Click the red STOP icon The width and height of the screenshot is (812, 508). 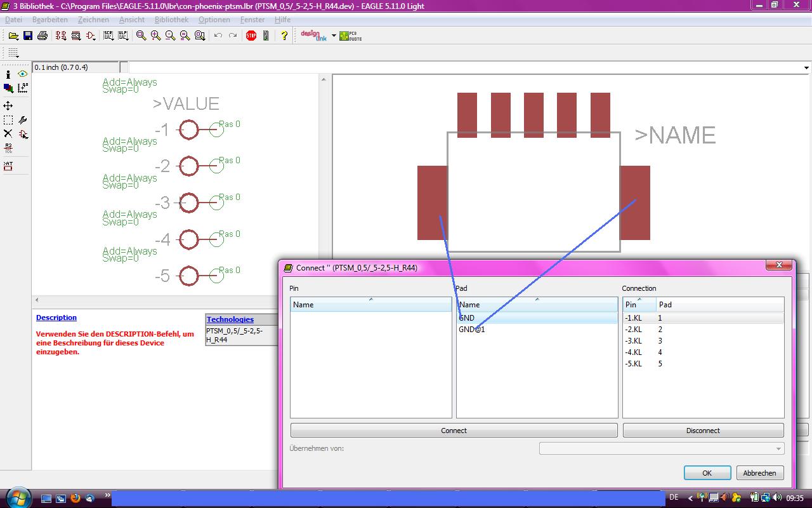tap(251, 36)
